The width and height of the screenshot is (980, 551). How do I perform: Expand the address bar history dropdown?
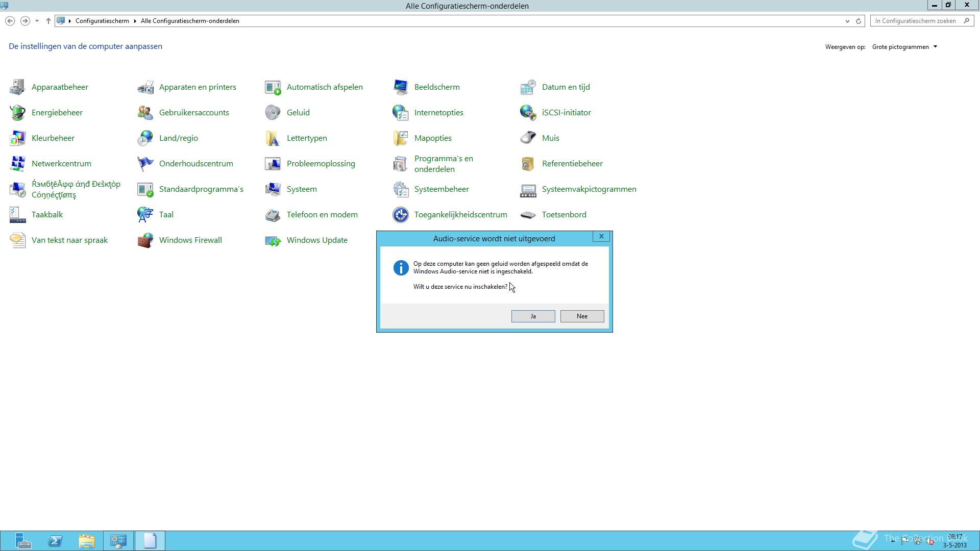(x=847, y=21)
